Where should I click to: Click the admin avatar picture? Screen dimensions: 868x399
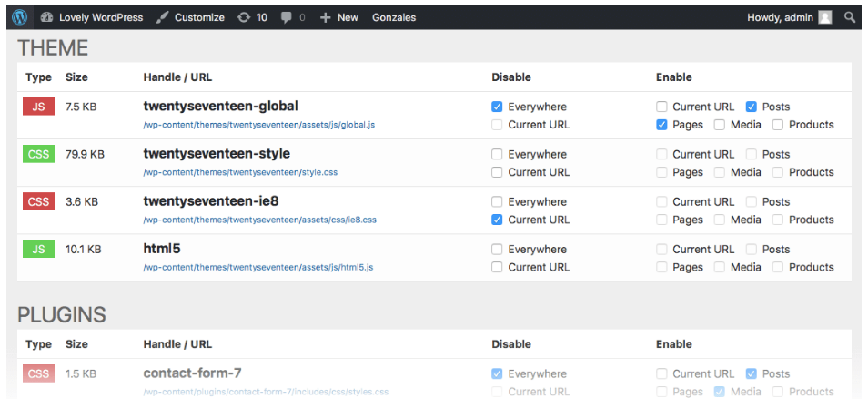pos(825,17)
